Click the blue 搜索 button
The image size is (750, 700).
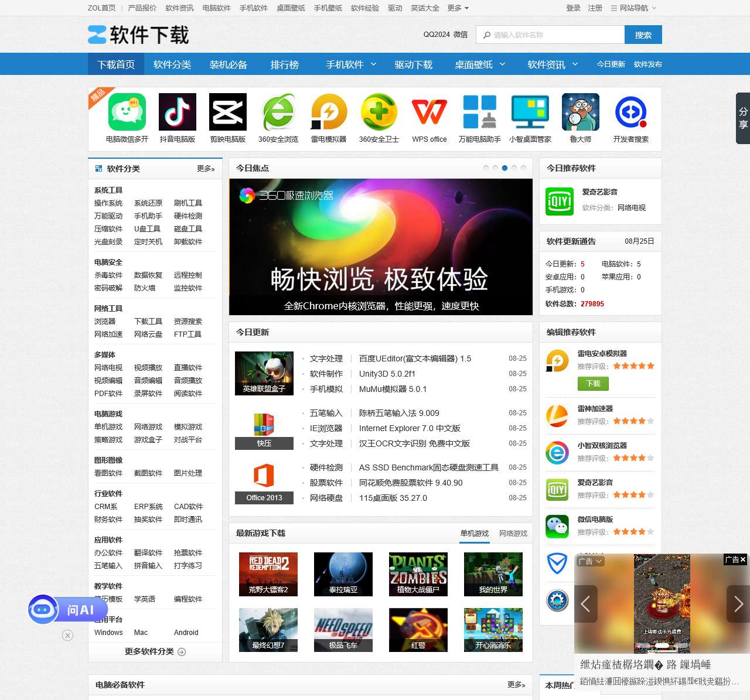[x=643, y=35]
